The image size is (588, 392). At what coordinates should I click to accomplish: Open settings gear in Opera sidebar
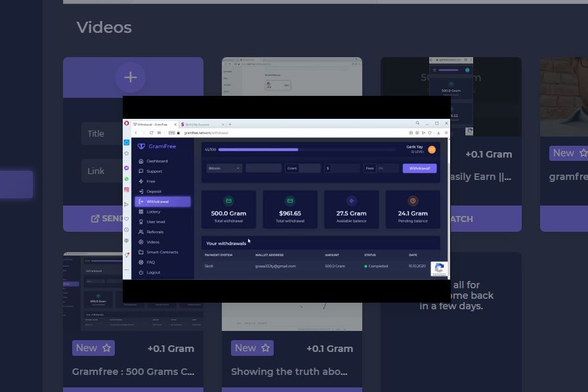coord(127,240)
